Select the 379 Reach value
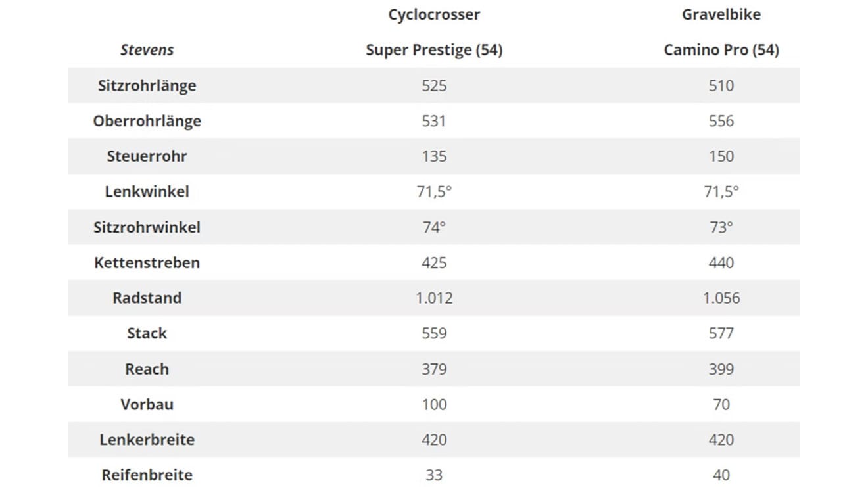 (434, 369)
